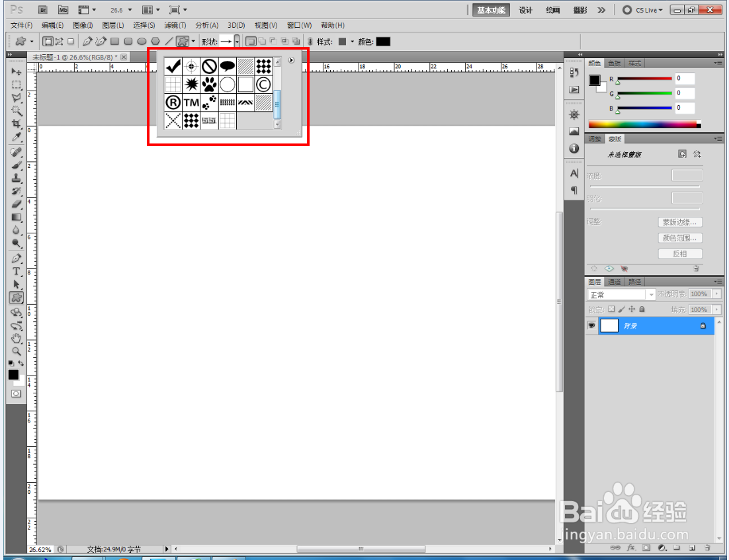This screenshot has width=729, height=560.
Task: Select the Brush tool
Action: click(x=17, y=165)
